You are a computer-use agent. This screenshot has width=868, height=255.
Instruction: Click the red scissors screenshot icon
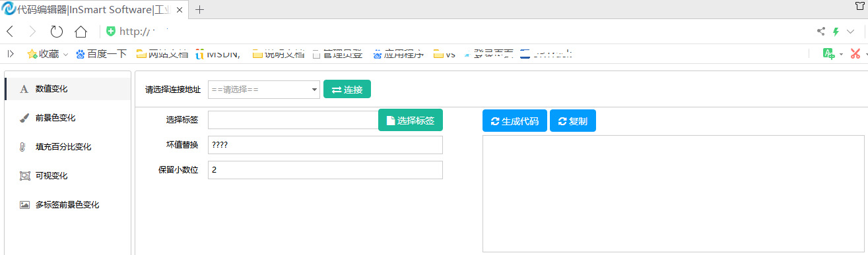point(855,53)
